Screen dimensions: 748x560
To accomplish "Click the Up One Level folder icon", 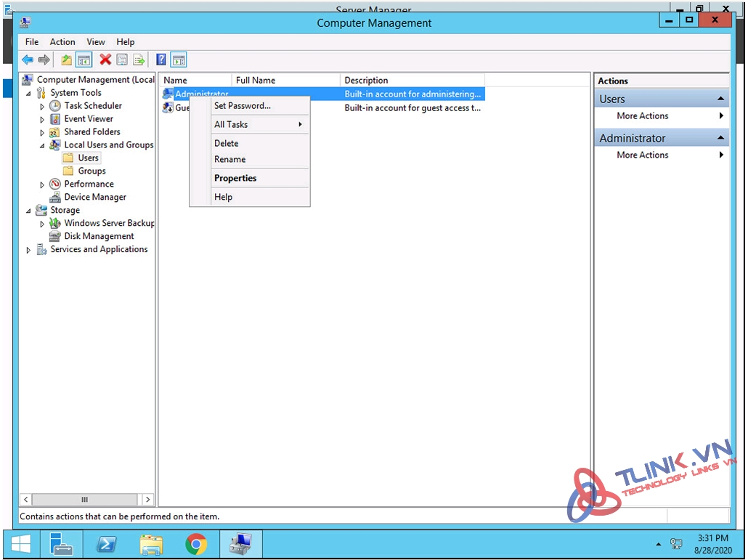I will coord(66,60).
